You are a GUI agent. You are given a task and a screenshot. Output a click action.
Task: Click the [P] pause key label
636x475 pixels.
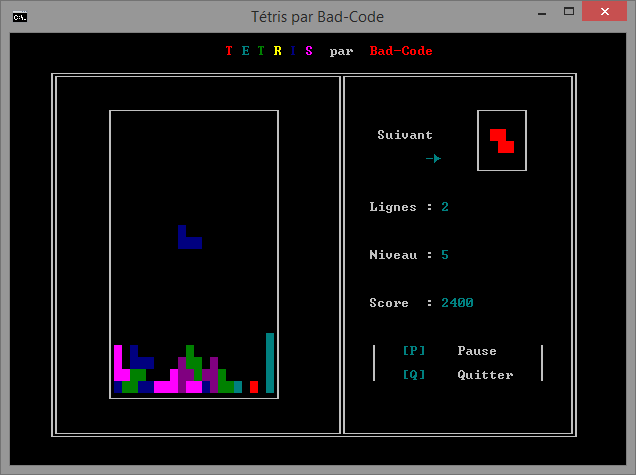(x=414, y=350)
